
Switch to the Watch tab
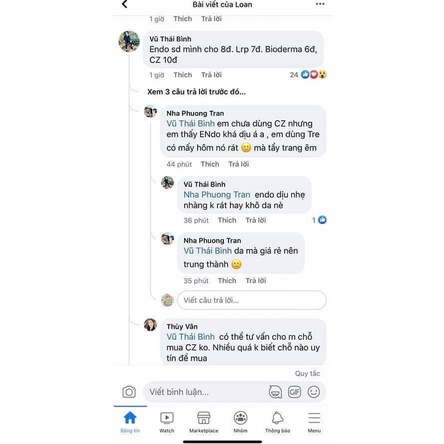[167, 422]
